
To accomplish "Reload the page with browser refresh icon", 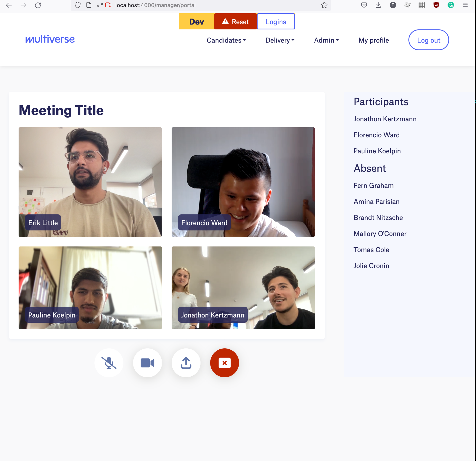I will point(38,5).
